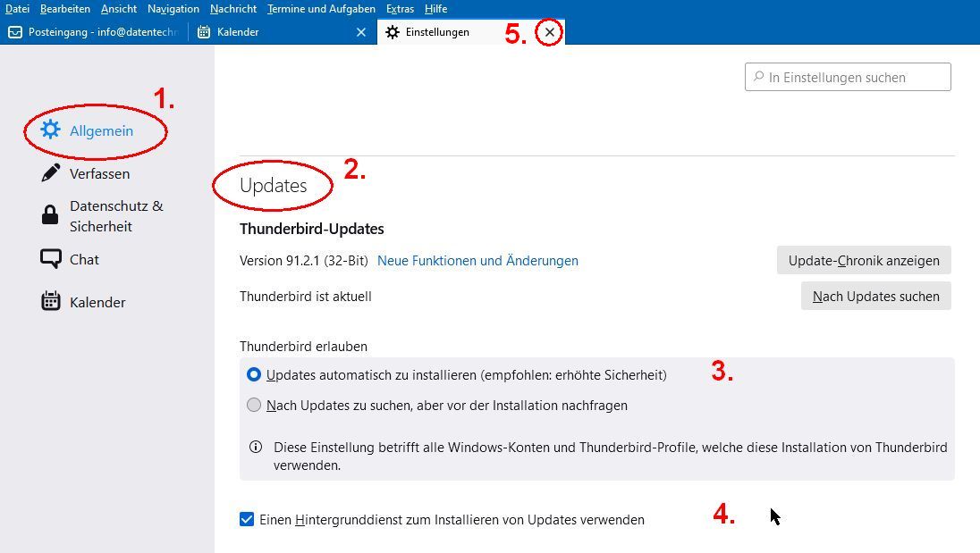
Task: Open the Hilfe menu
Action: coord(435,9)
